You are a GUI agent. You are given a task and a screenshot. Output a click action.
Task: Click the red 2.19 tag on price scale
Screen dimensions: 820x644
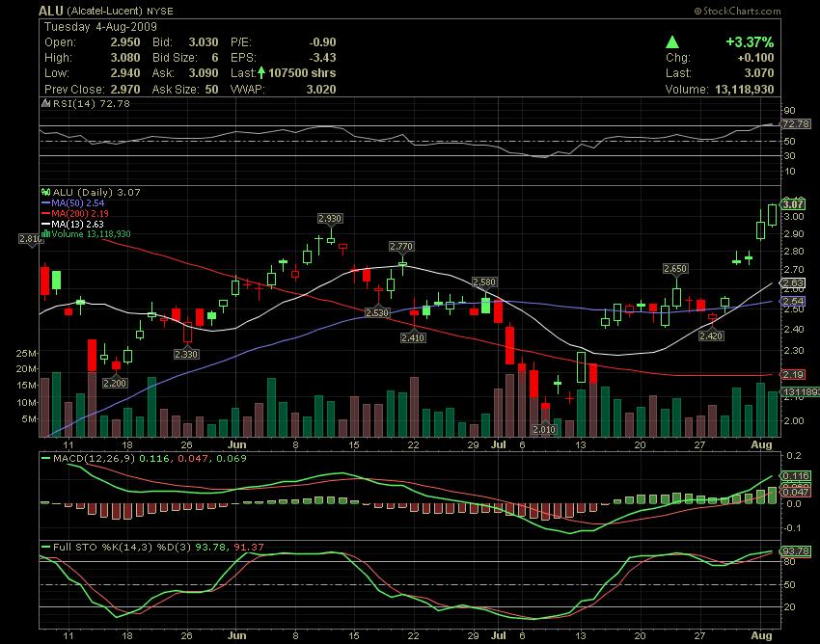792,374
